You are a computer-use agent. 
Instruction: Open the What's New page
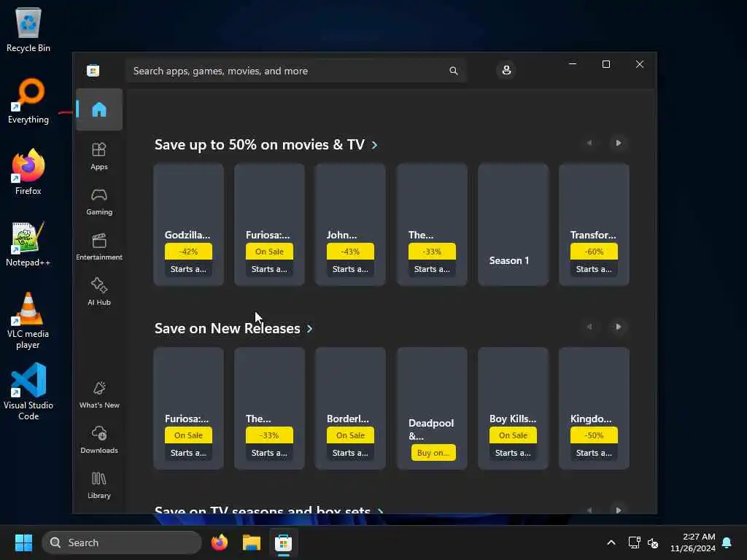point(99,394)
